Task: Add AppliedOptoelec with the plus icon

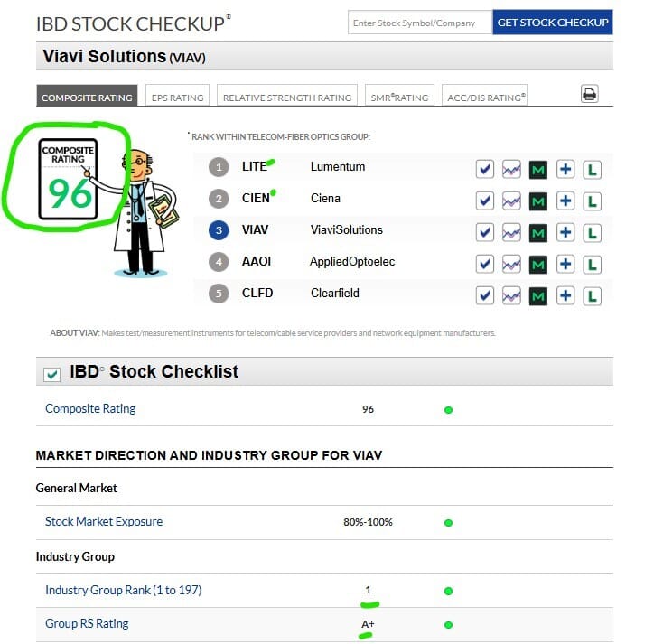Action: pos(565,265)
